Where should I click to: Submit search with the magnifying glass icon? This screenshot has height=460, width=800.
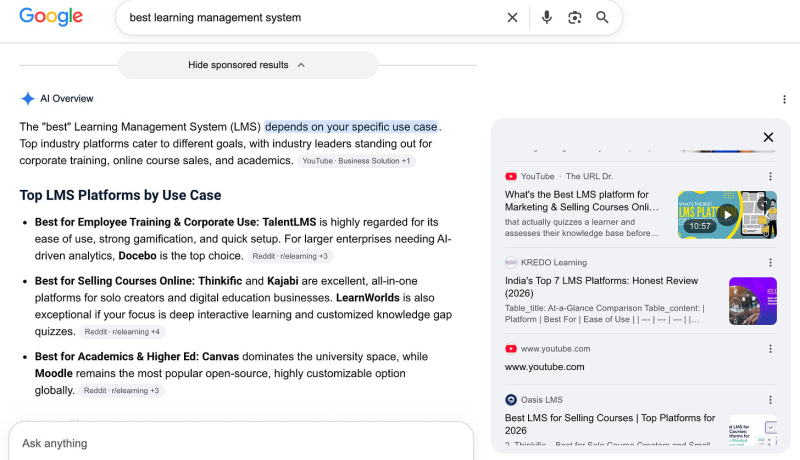[602, 17]
